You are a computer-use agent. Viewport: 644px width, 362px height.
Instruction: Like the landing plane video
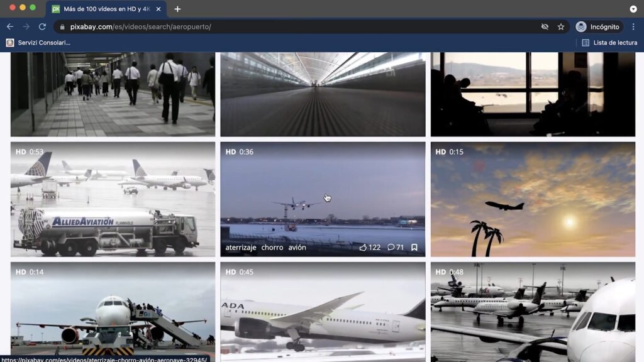(x=370, y=248)
